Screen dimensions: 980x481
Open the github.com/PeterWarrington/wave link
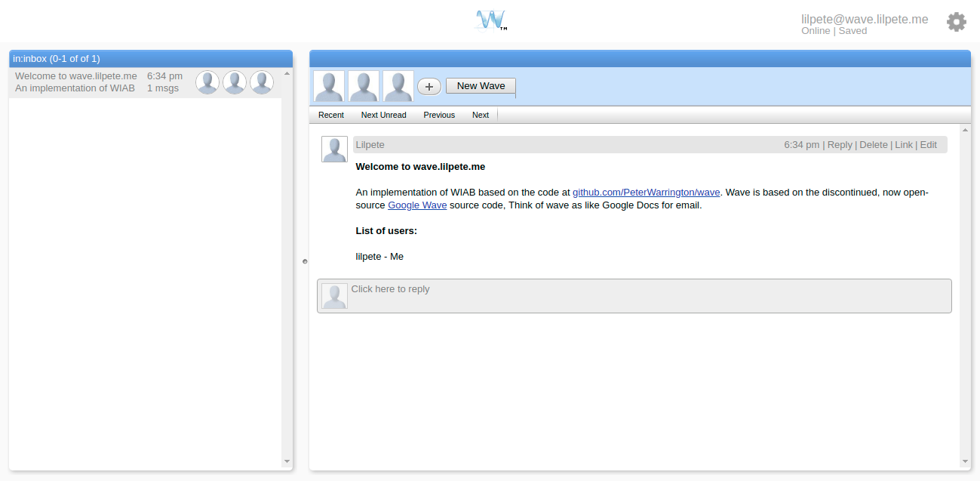[x=647, y=193]
